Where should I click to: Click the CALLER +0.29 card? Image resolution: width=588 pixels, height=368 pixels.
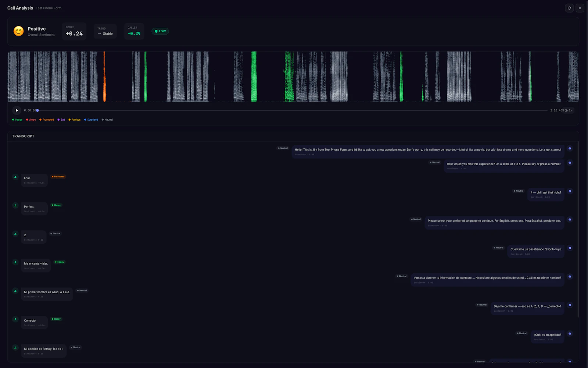click(134, 31)
